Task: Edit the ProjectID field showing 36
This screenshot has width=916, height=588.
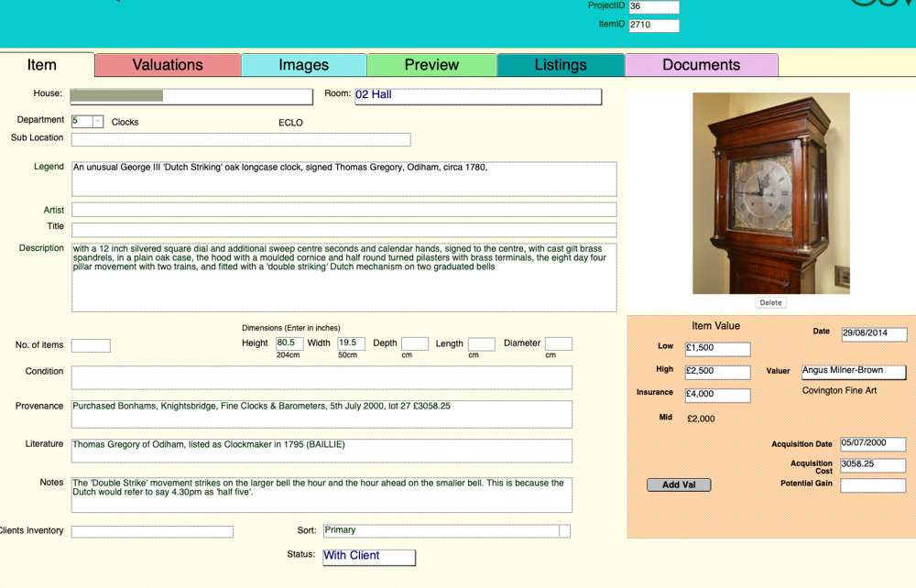Action: (652, 6)
